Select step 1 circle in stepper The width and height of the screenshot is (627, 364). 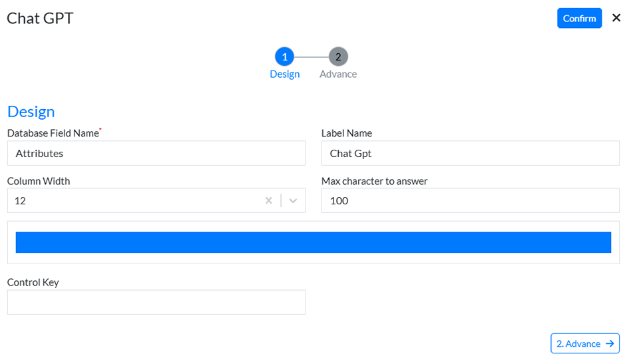click(x=284, y=57)
